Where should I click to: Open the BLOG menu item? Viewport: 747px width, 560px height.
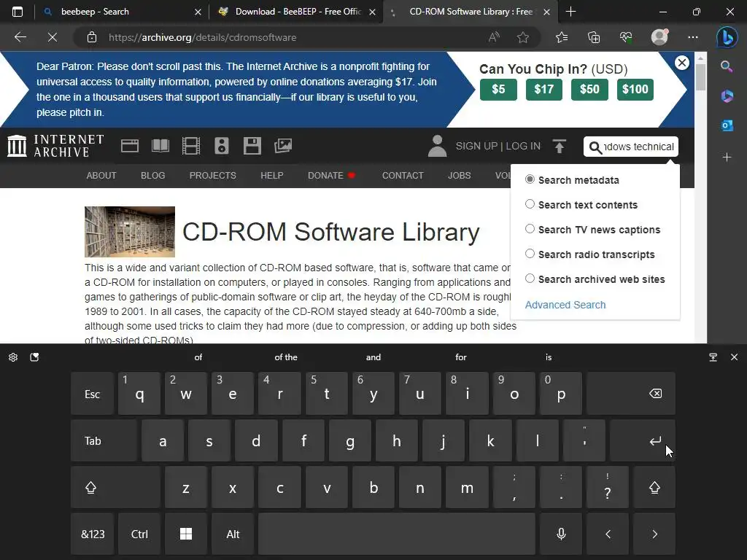[x=153, y=175]
